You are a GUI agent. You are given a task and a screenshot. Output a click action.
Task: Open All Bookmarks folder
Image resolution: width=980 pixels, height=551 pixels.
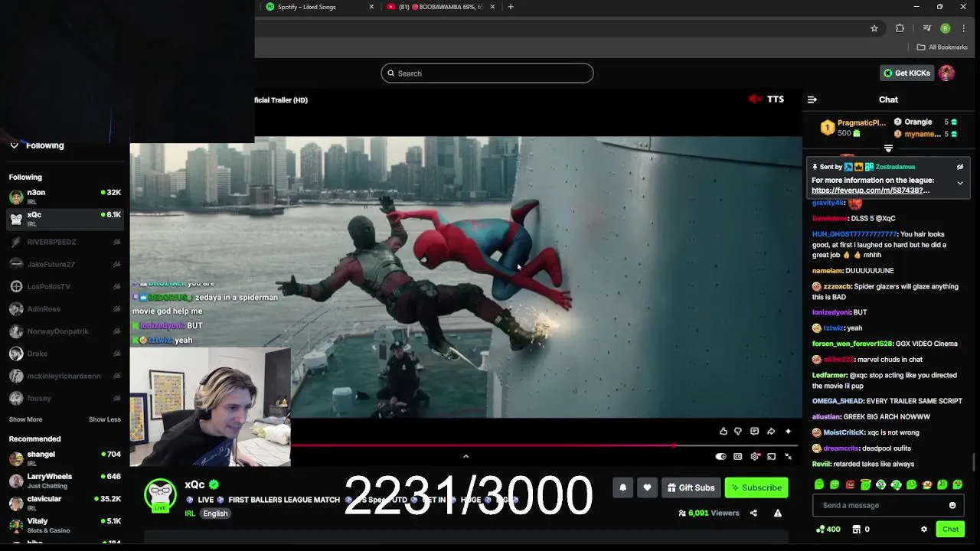coord(942,47)
